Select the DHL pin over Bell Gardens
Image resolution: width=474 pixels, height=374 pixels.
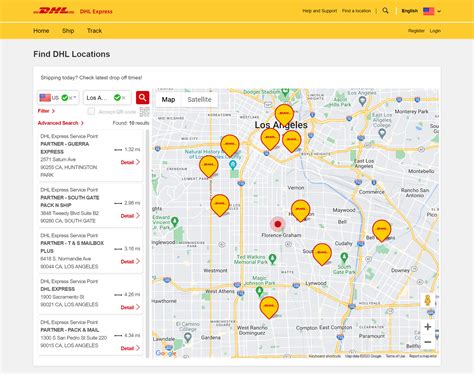[381, 231]
